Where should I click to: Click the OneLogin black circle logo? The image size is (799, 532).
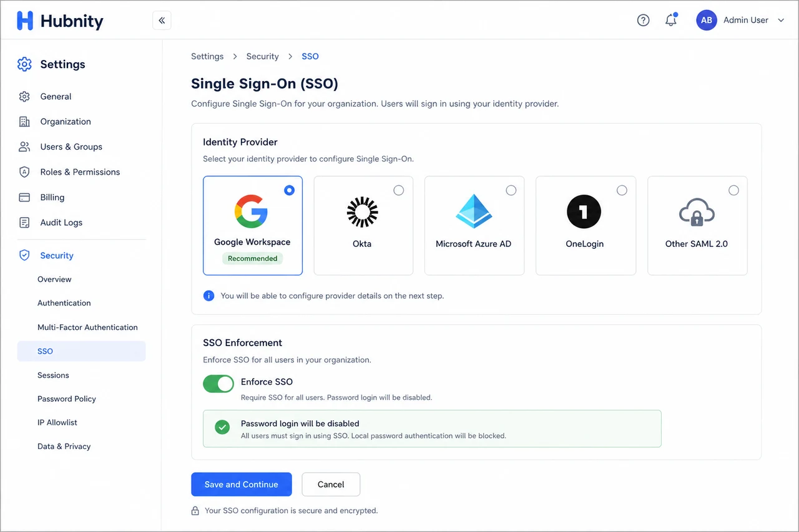coord(584,211)
